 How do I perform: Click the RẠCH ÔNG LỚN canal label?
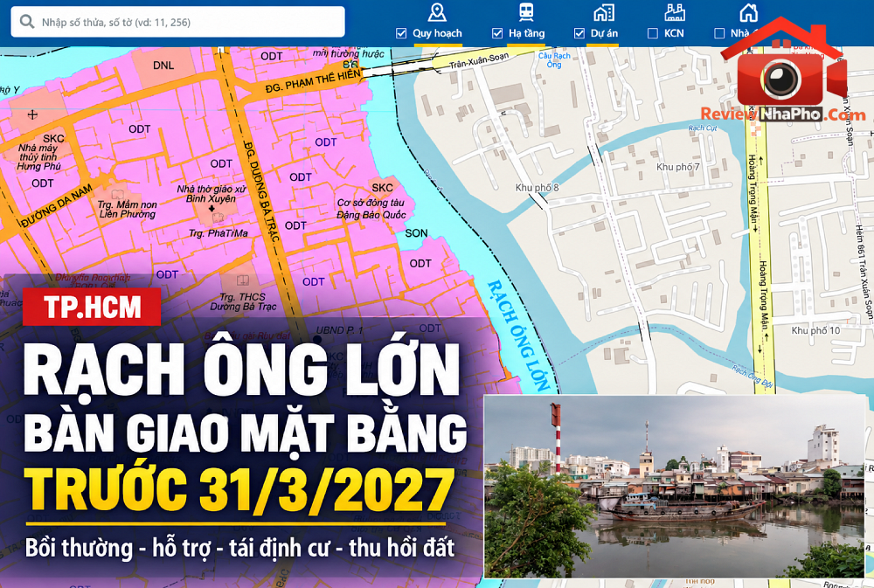click(x=518, y=335)
